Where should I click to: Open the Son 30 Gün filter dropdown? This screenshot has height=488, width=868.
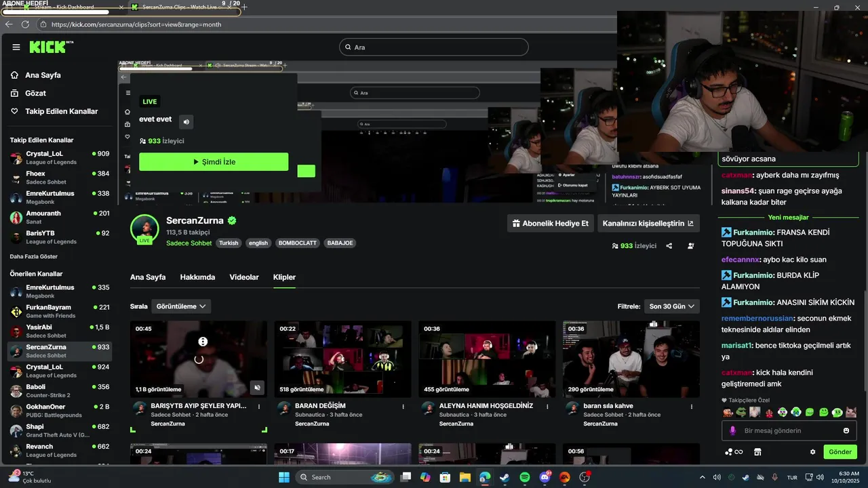(671, 306)
